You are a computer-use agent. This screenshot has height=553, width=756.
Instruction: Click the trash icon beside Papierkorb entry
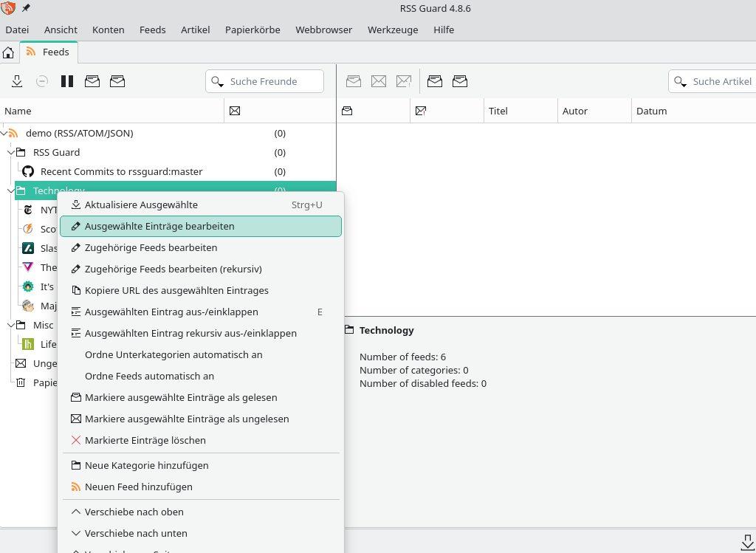pyautogui.click(x=20, y=382)
